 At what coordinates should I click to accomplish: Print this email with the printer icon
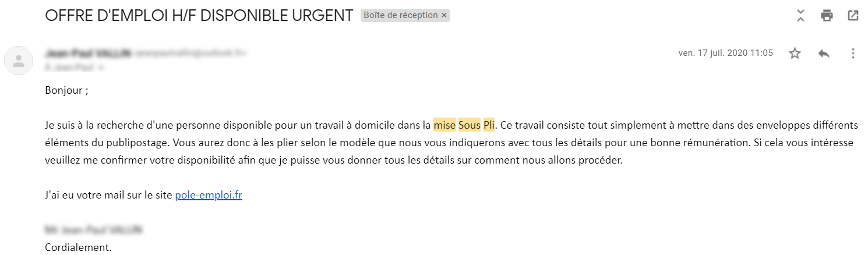coord(827,16)
